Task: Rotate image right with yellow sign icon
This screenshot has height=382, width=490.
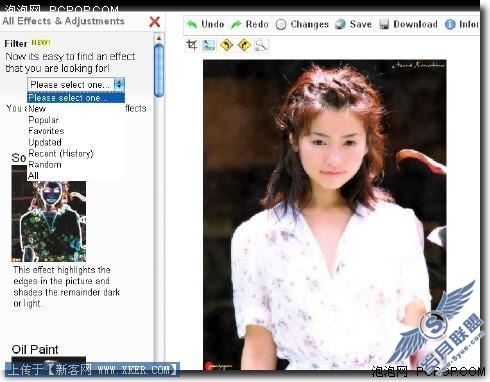Action: (244, 45)
